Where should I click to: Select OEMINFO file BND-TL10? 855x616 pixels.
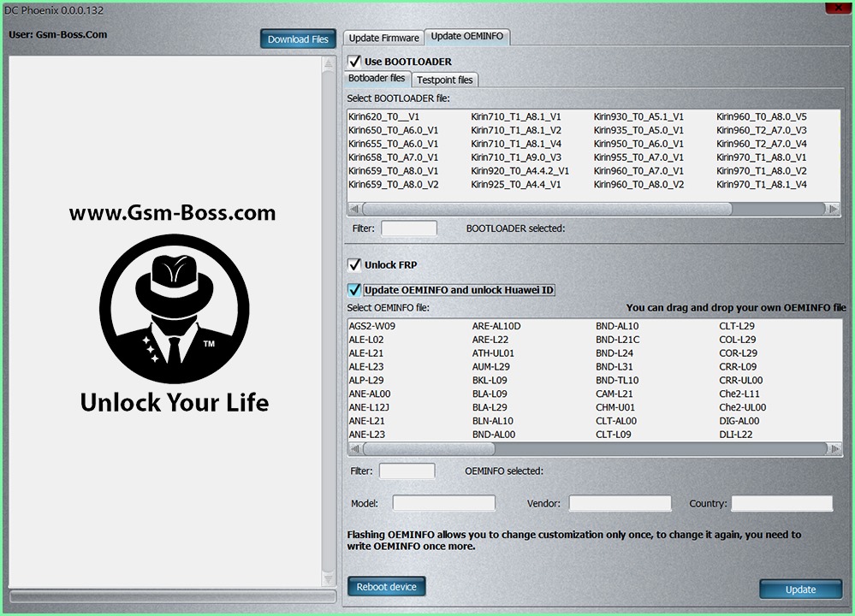click(617, 381)
